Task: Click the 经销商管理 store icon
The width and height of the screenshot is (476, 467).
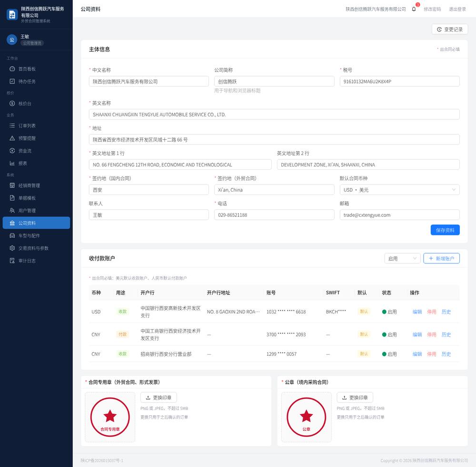Action: coord(12,185)
